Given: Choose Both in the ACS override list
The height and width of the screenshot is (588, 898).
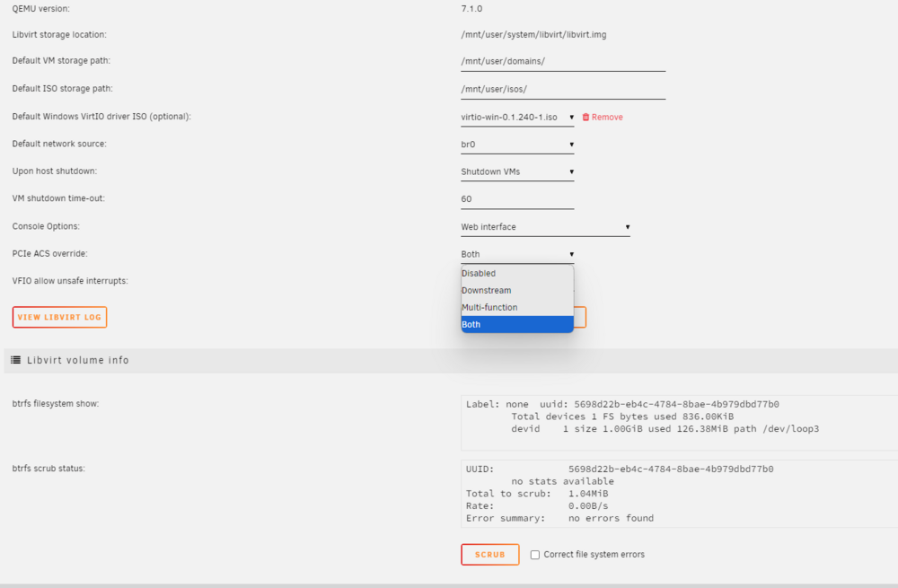Looking at the screenshot, I should click(517, 324).
